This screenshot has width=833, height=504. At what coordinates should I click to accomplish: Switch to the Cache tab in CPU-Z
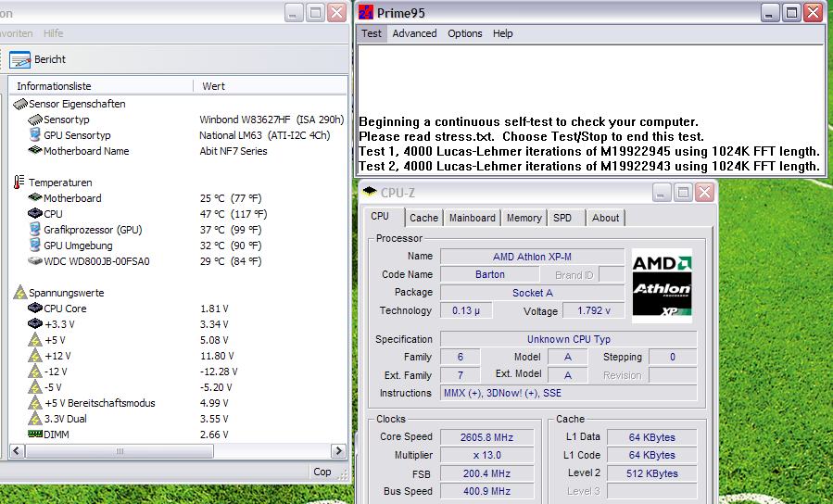point(423,218)
